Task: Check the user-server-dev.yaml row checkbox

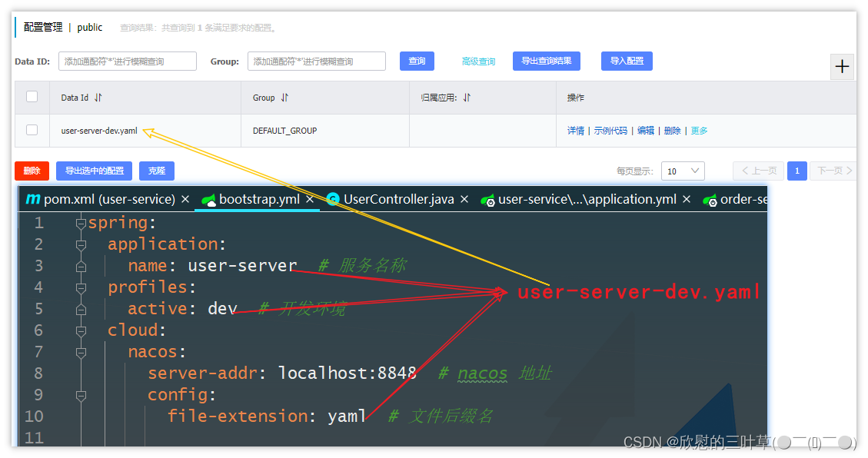Action: click(32, 130)
